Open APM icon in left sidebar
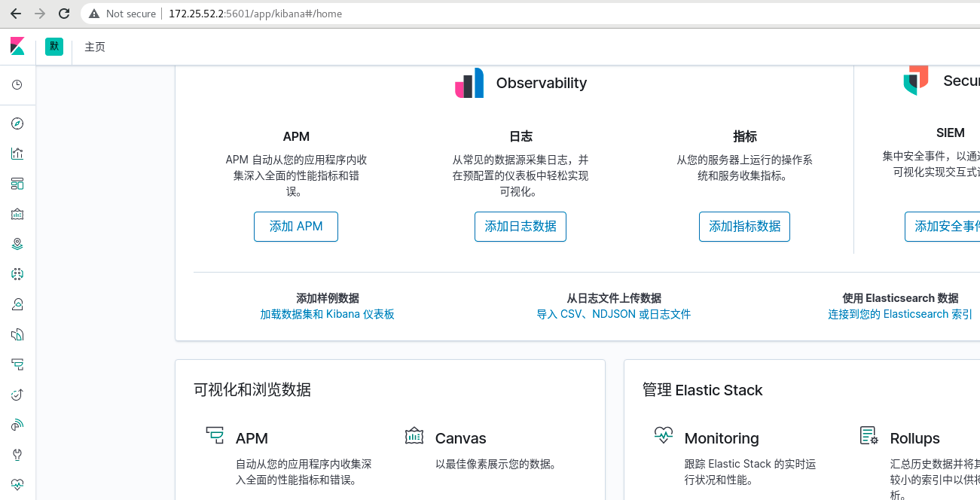 pyautogui.click(x=17, y=364)
